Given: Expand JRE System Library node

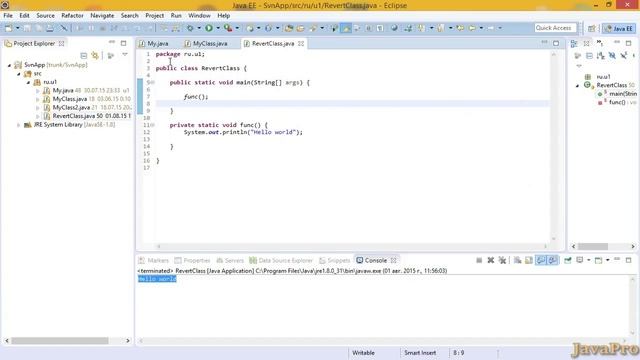Looking at the screenshot, I should [18, 125].
